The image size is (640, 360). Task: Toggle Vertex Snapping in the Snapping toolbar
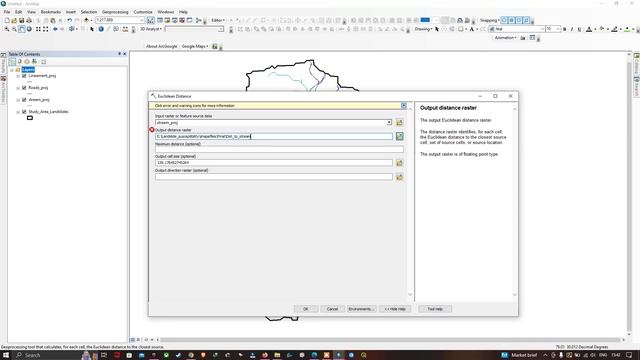pyautogui.click(x=519, y=20)
